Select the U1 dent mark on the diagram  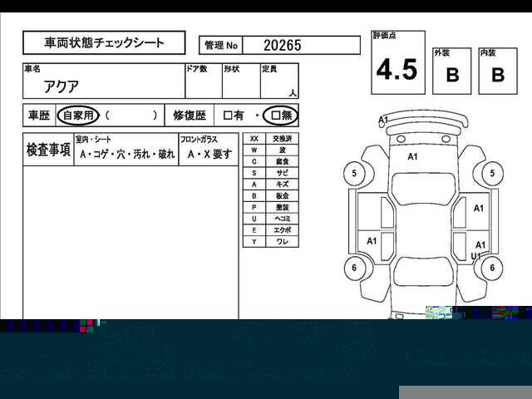(x=476, y=256)
